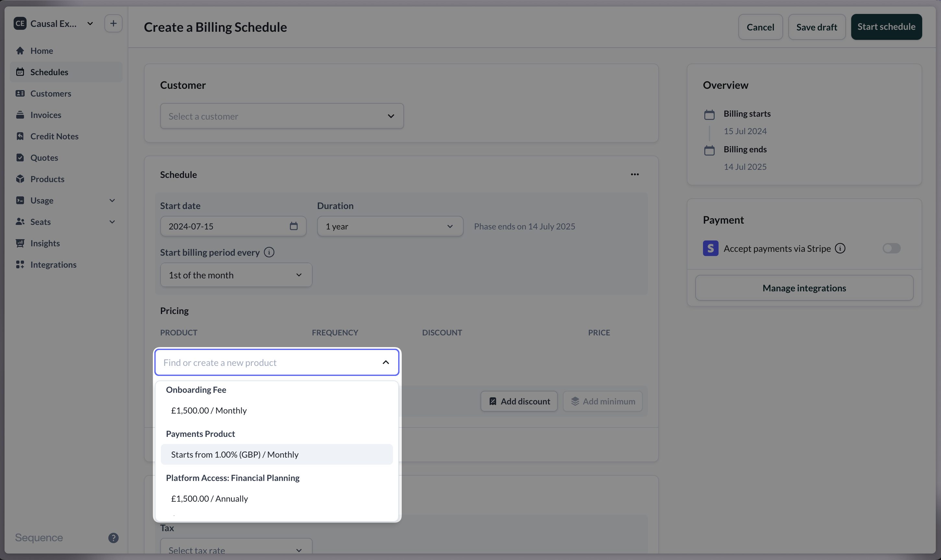
Task: Click the Insights icon in the sidebar
Action: pos(20,243)
